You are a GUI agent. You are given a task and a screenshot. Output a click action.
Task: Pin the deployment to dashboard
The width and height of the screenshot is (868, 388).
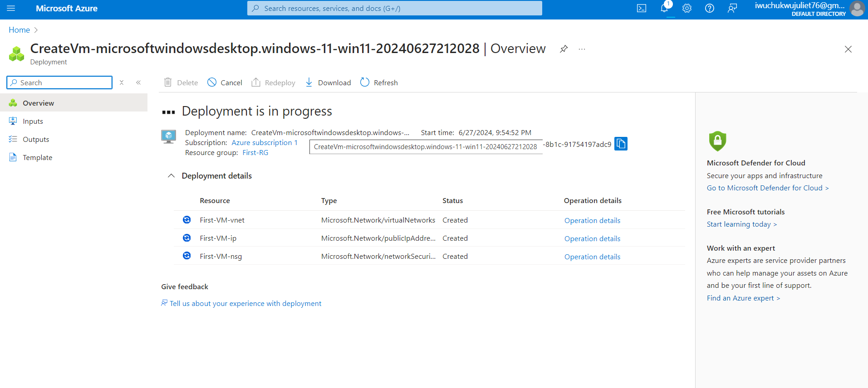coord(564,49)
